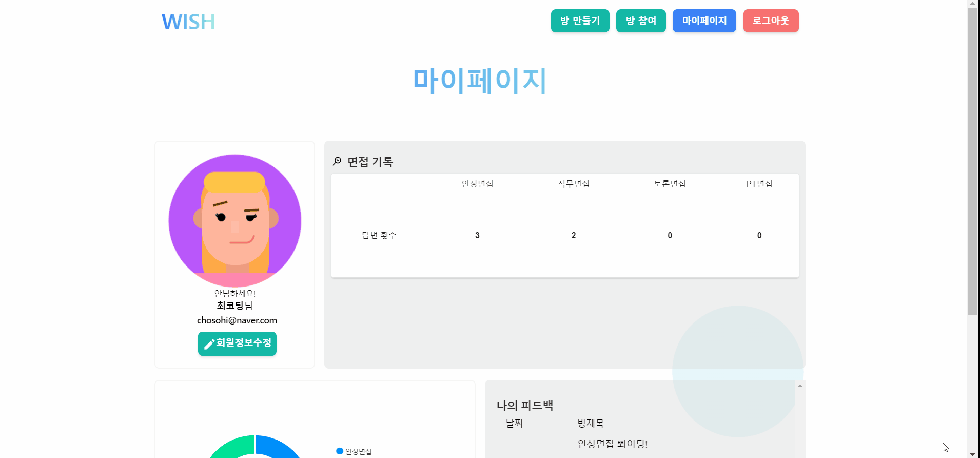Click the green donut chart segment
The width and height of the screenshot is (980, 458).
(235, 447)
